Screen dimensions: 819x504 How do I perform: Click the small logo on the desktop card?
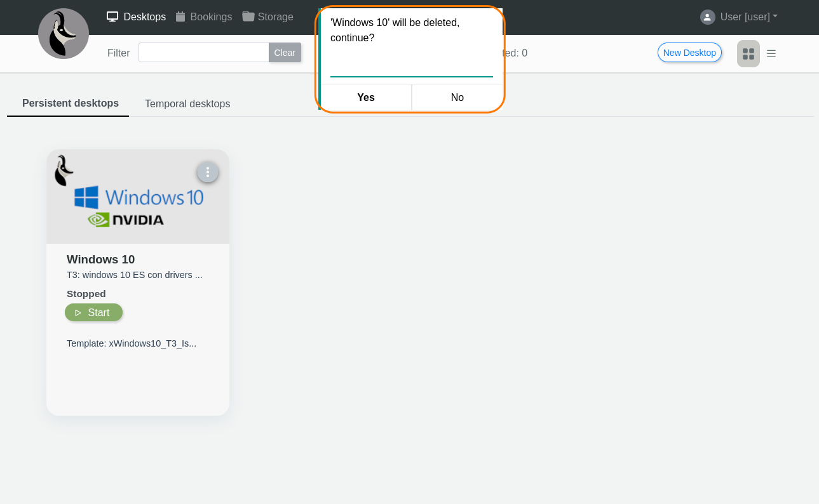(63, 170)
